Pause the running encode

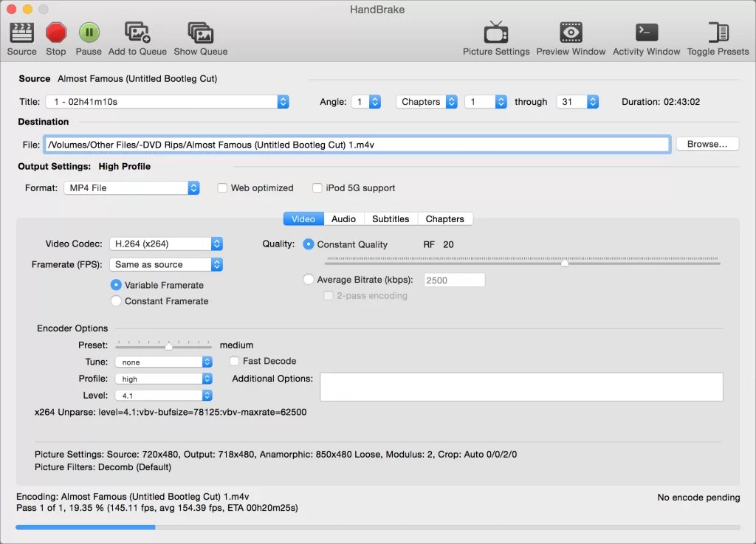pyautogui.click(x=88, y=32)
